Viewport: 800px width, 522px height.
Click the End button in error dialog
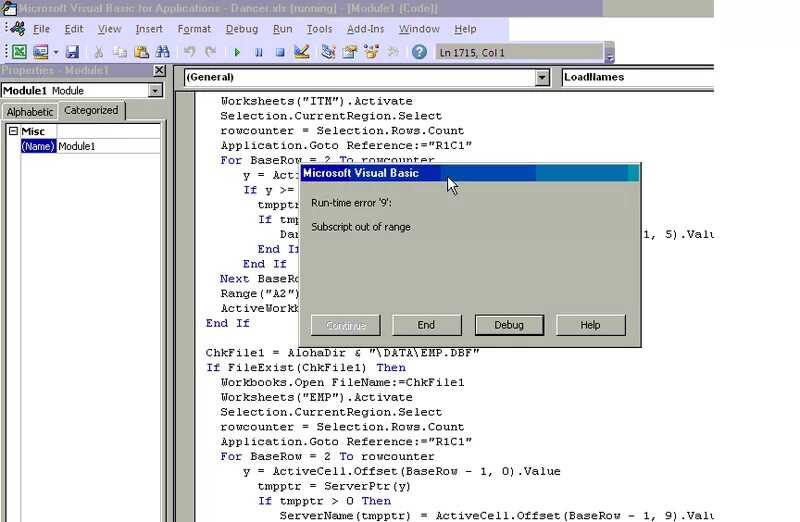(x=427, y=325)
